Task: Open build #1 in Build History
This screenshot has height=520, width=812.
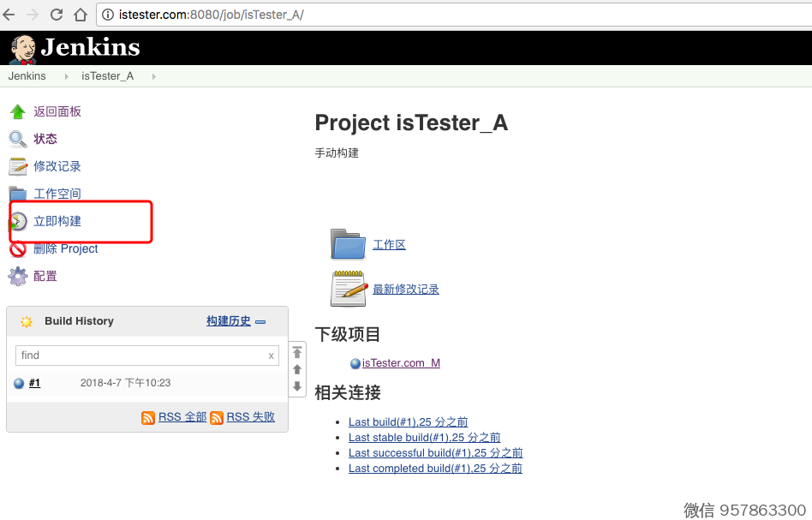Action: (x=34, y=383)
